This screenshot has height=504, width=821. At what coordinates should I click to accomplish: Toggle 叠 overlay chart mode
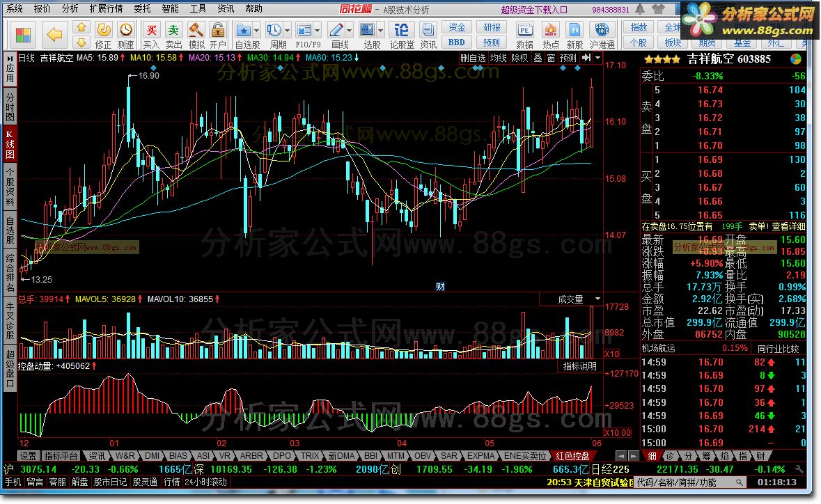[x=538, y=58]
